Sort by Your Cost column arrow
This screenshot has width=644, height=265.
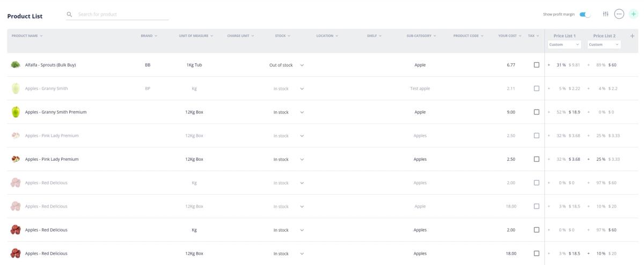(x=520, y=36)
